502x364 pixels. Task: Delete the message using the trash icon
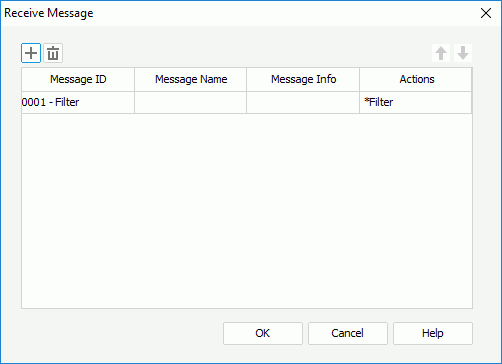click(x=53, y=53)
